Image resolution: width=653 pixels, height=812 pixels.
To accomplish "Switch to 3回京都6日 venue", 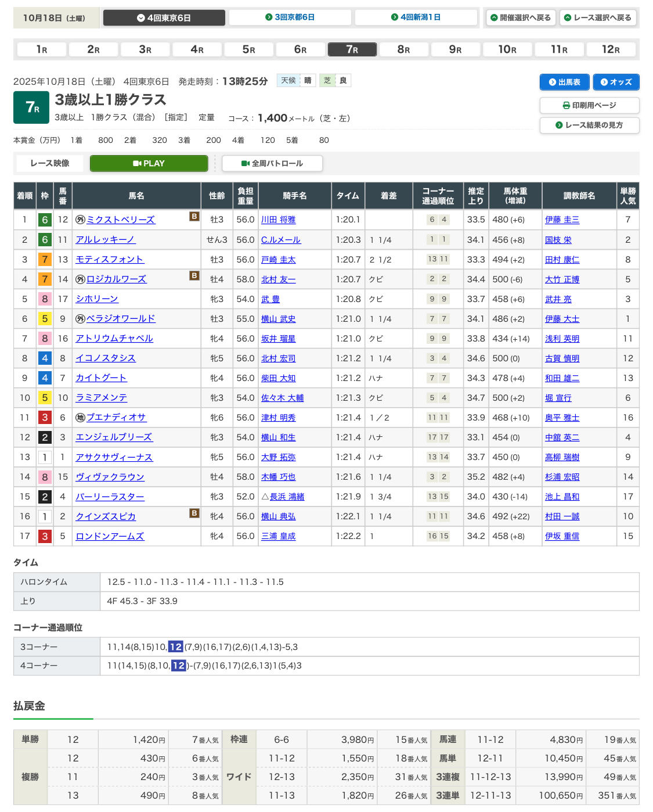I will click(x=290, y=17).
